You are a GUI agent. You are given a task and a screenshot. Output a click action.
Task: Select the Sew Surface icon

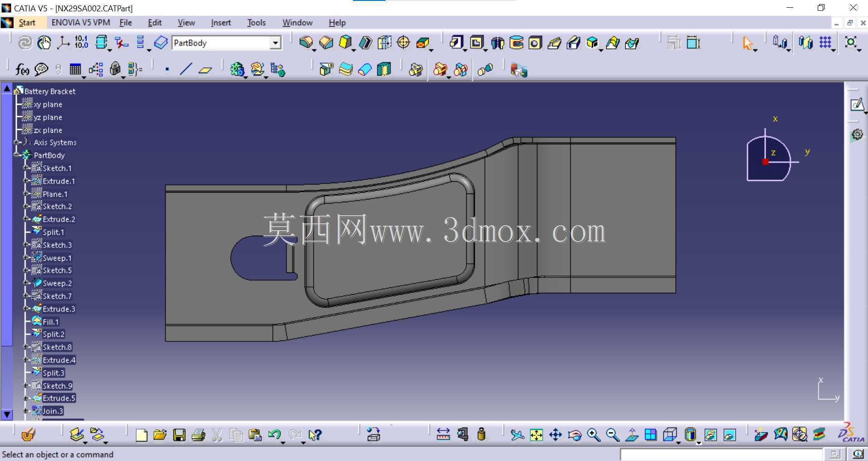(384, 69)
